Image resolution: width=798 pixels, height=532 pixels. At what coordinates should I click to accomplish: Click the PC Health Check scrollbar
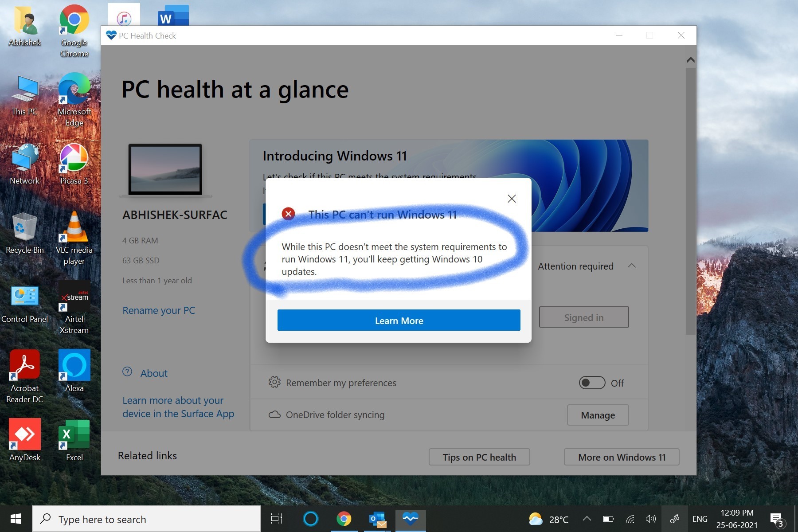[690, 200]
